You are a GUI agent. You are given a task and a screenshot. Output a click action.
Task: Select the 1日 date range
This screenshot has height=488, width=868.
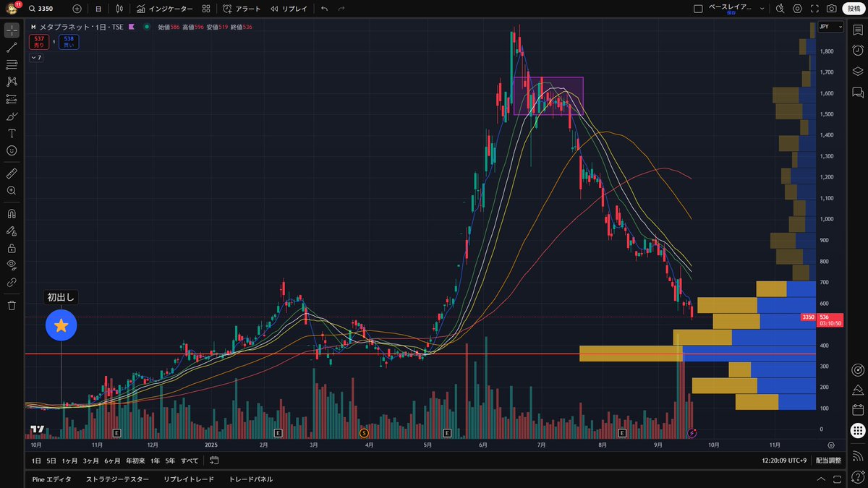coord(36,461)
